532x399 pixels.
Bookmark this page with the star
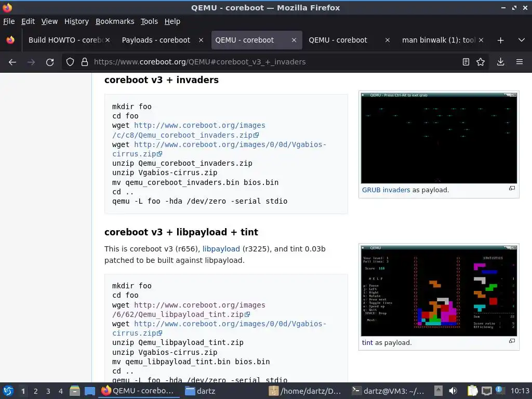(481, 62)
